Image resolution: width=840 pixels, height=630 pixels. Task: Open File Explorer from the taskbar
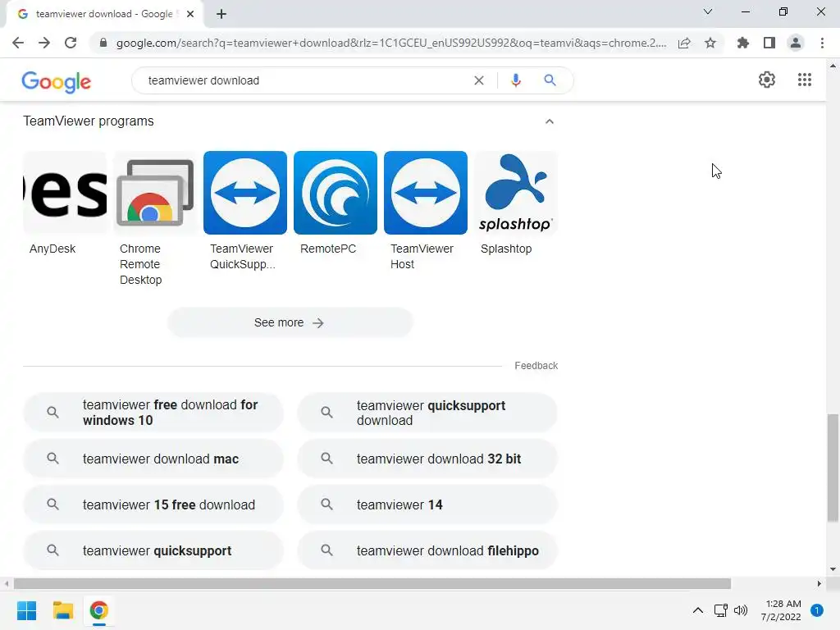click(x=62, y=610)
